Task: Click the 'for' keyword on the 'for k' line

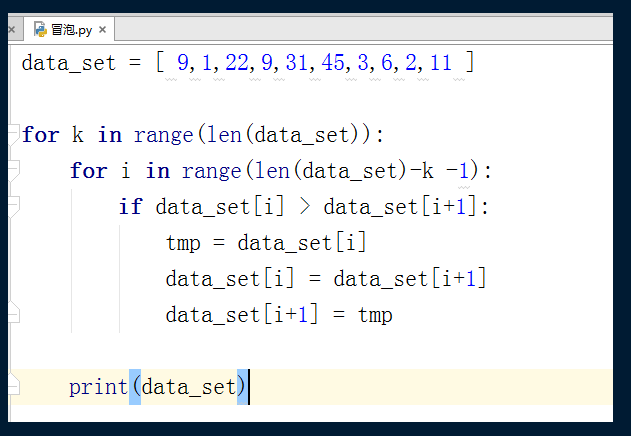Action: point(41,134)
